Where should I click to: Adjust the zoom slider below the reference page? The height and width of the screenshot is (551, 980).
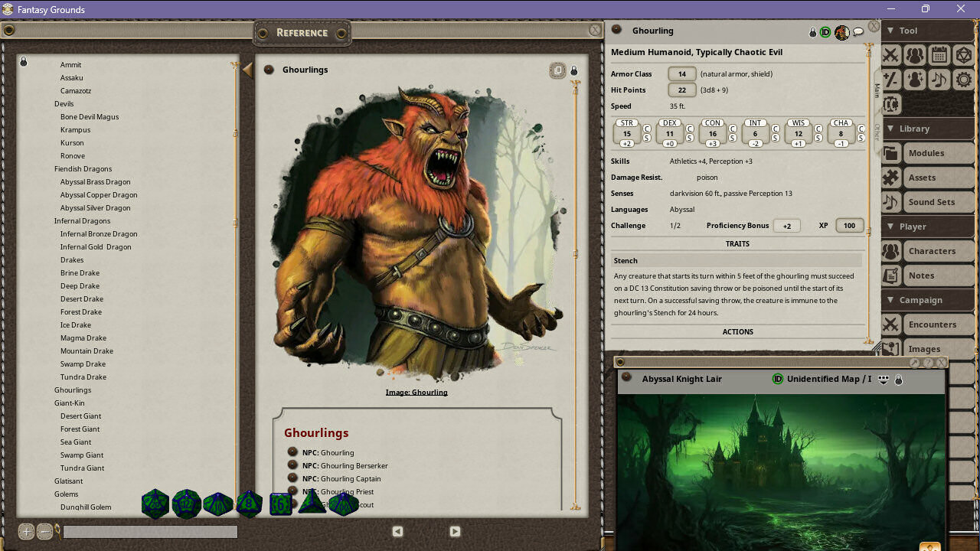[150, 531]
